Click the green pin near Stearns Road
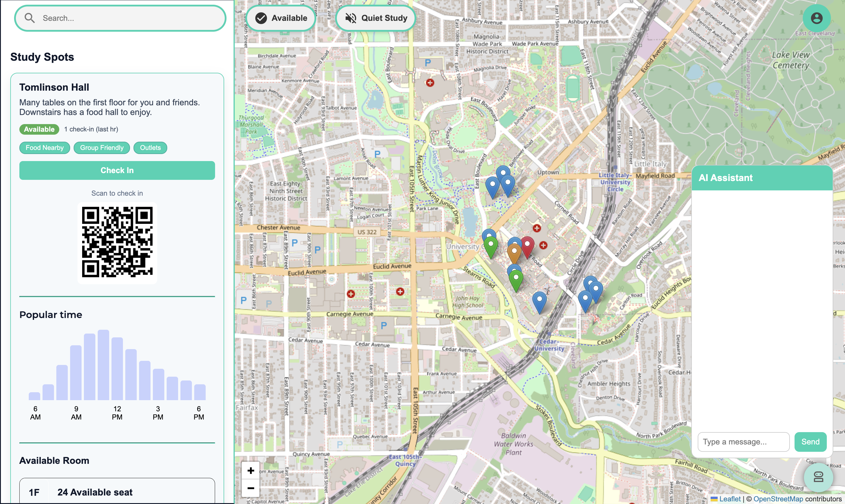This screenshot has height=504, width=845. [516, 280]
